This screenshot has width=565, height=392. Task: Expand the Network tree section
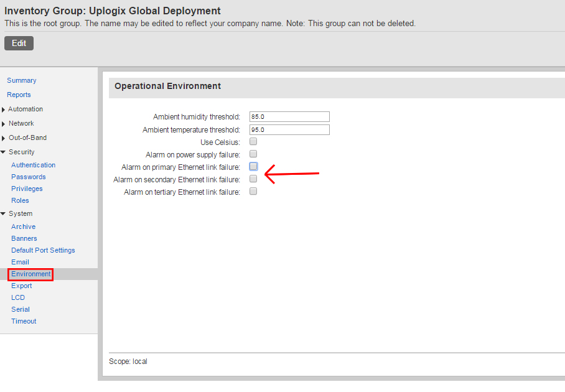[4, 124]
